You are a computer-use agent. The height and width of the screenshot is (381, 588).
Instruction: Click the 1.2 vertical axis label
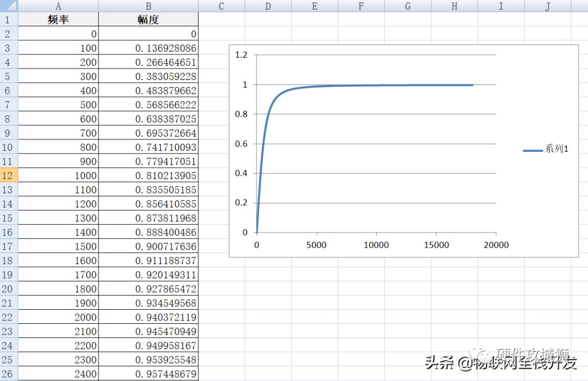(241, 55)
